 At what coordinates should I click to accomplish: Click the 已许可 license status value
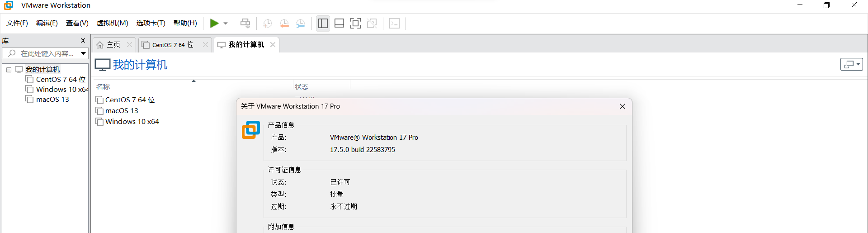coord(340,182)
